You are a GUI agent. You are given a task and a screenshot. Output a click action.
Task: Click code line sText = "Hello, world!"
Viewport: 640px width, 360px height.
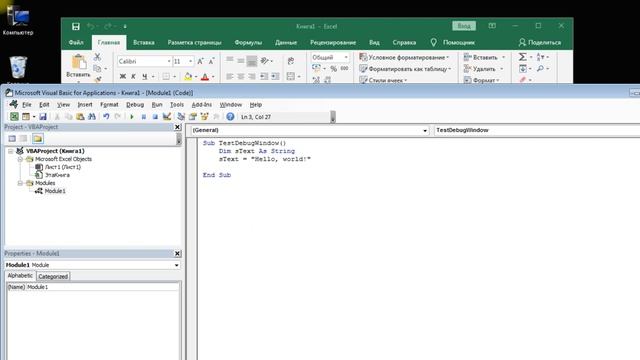tap(264, 159)
